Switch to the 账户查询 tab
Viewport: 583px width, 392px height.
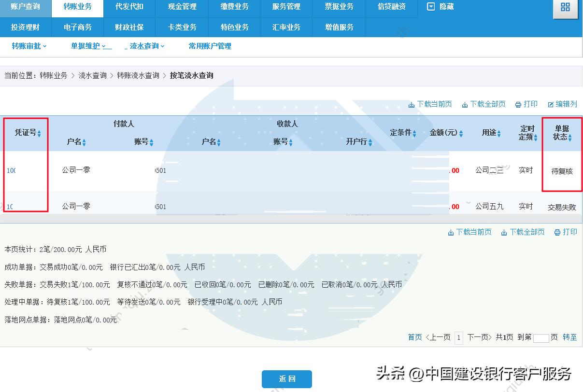click(25, 6)
